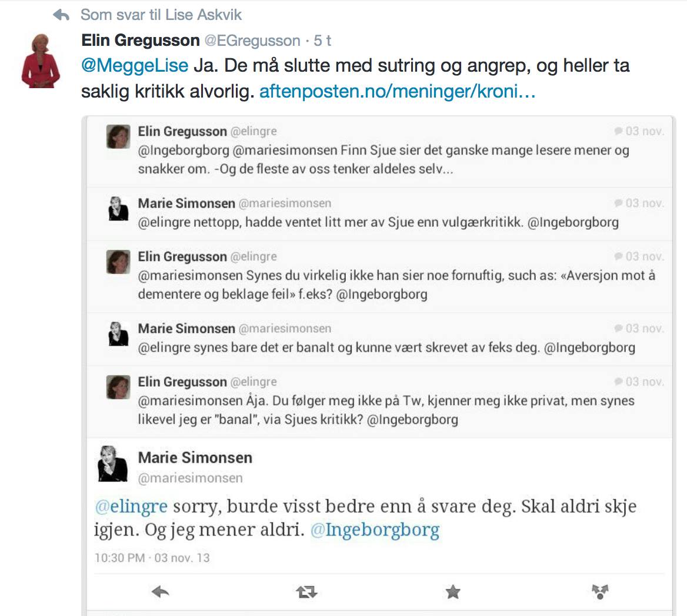Retweet Marie Simonsen's final tweet

pyautogui.click(x=306, y=592)
